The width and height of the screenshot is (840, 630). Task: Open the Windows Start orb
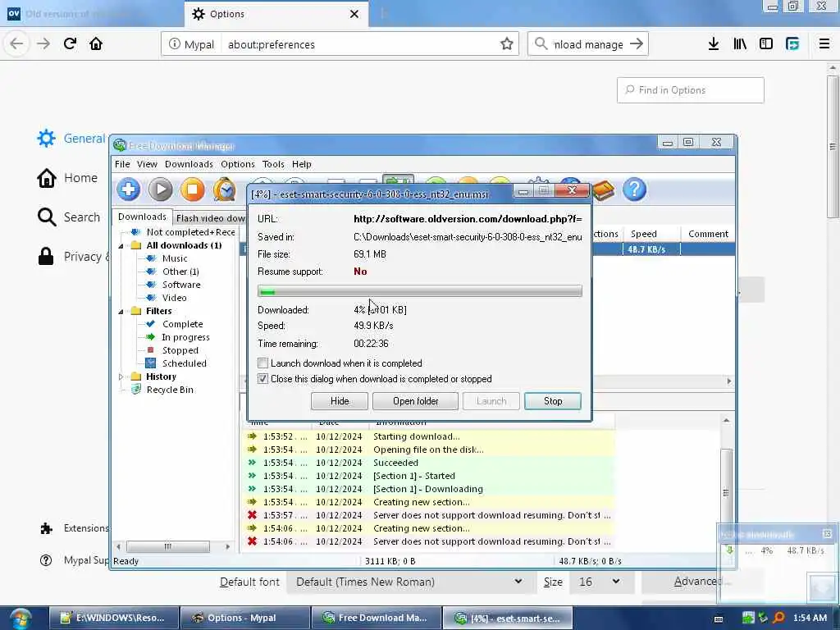pos(20,619)
